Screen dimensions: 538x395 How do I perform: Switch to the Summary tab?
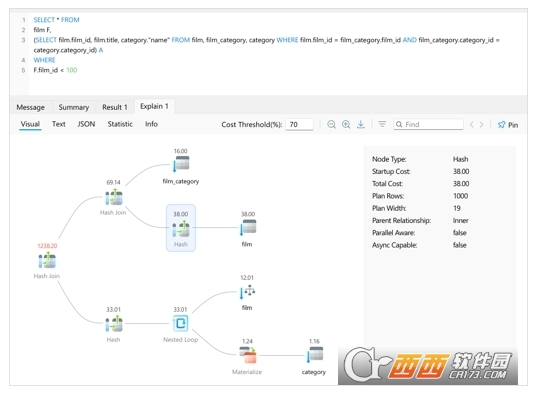(x=73, y=107)
